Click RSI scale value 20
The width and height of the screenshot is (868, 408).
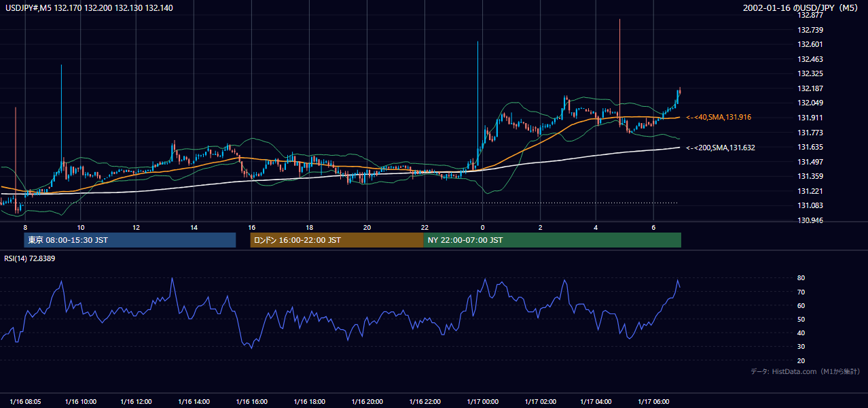coord(801,360)
